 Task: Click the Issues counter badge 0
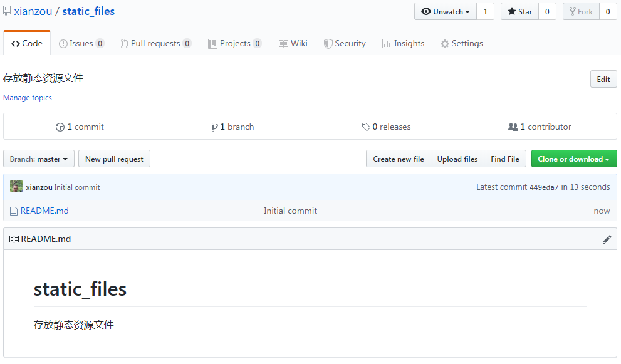[x=100, y=44]
